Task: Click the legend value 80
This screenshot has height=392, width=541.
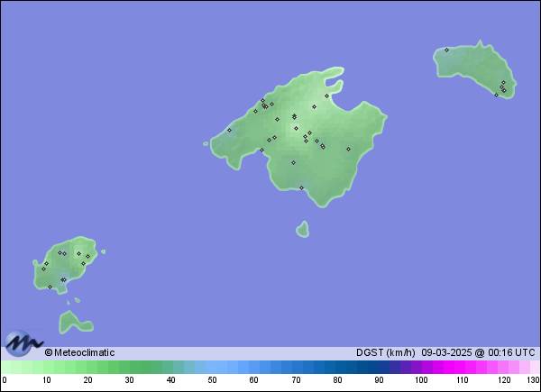Action: (337, 380)
